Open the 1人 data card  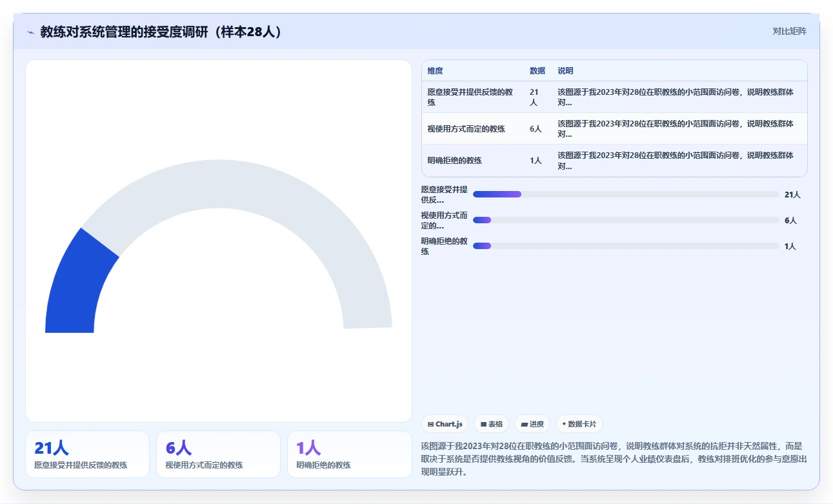[349, 454]
